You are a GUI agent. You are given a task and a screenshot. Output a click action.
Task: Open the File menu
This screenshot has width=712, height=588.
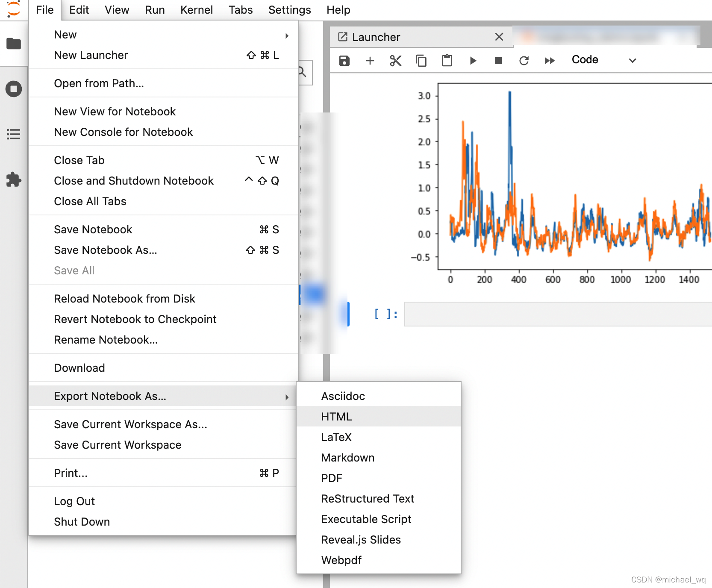[x=45, y=10]
